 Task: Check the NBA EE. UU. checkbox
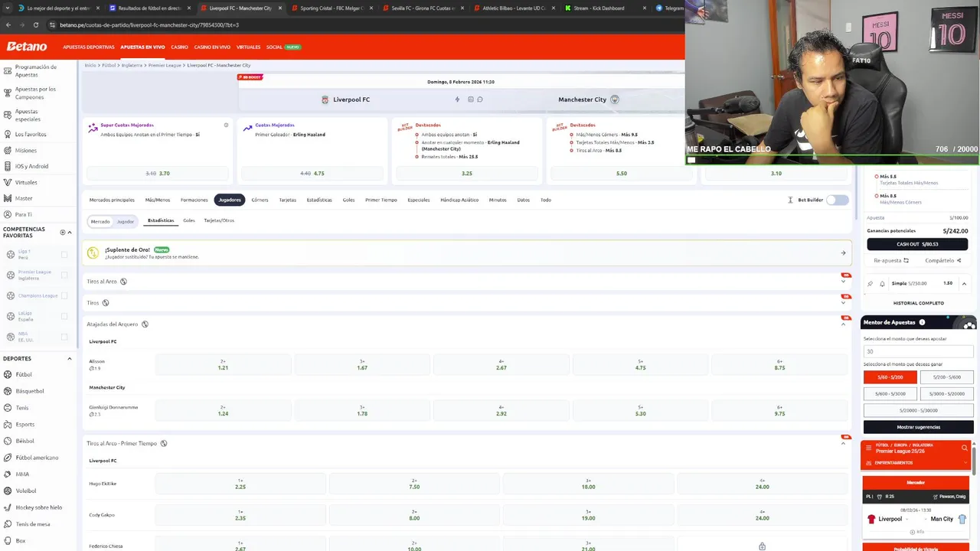[64, 337]
